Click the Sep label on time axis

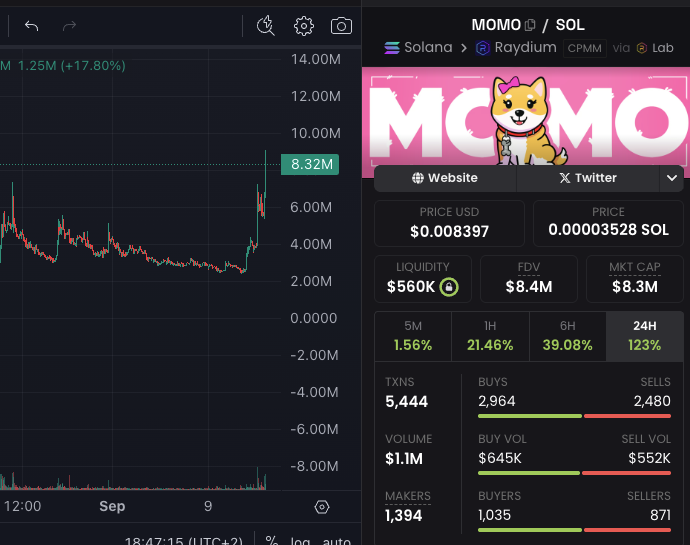pos(112,506)
